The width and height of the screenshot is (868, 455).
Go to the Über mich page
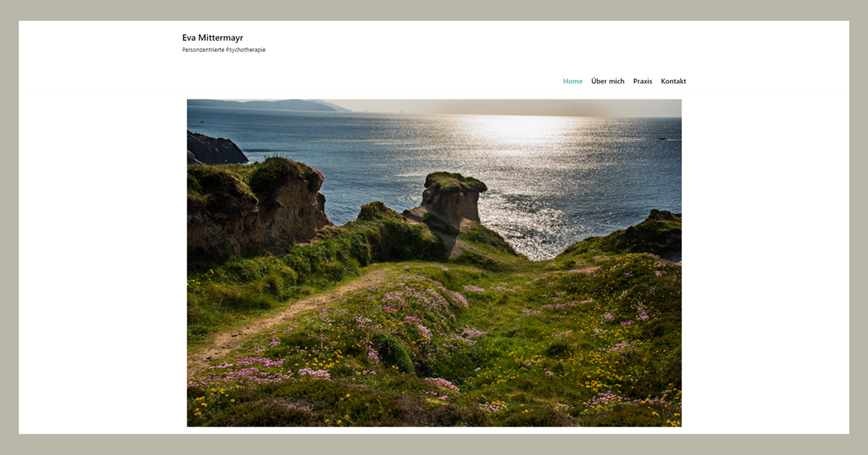coord(608,81)
